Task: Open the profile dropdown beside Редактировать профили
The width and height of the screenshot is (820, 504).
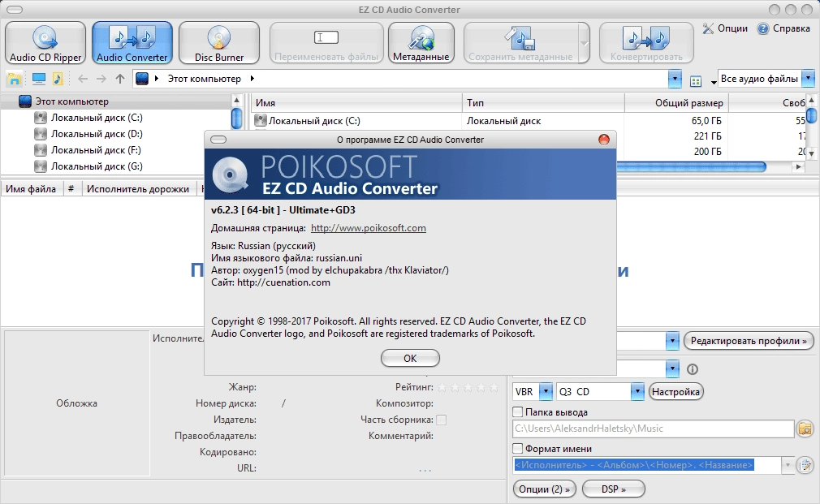Action: click(x=672, y=341)
